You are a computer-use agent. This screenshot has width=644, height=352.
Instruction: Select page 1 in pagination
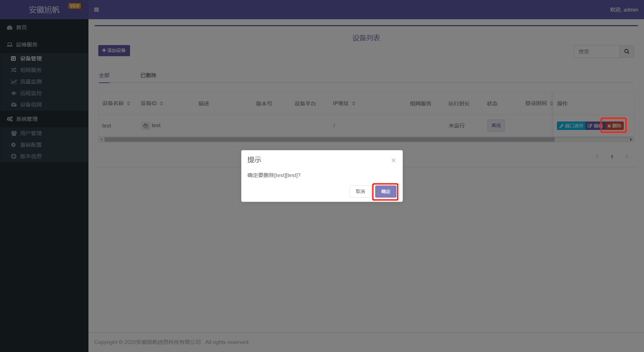click(x=612, y=157)
